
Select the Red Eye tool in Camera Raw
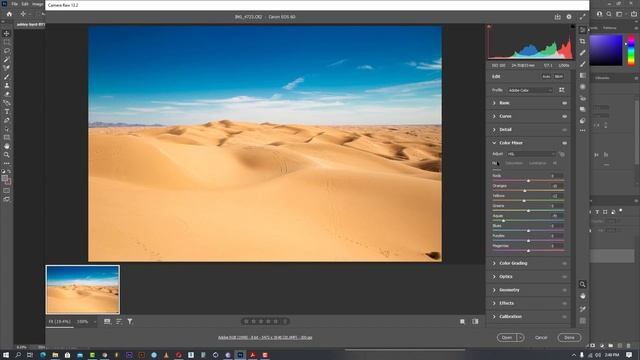coord(582,98)
